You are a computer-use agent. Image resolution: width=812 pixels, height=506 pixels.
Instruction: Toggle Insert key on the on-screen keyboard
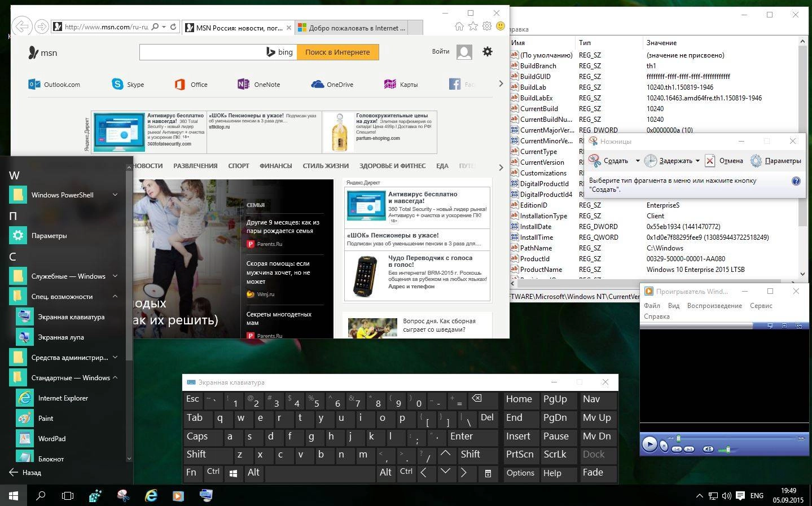(x=520, y=437)
